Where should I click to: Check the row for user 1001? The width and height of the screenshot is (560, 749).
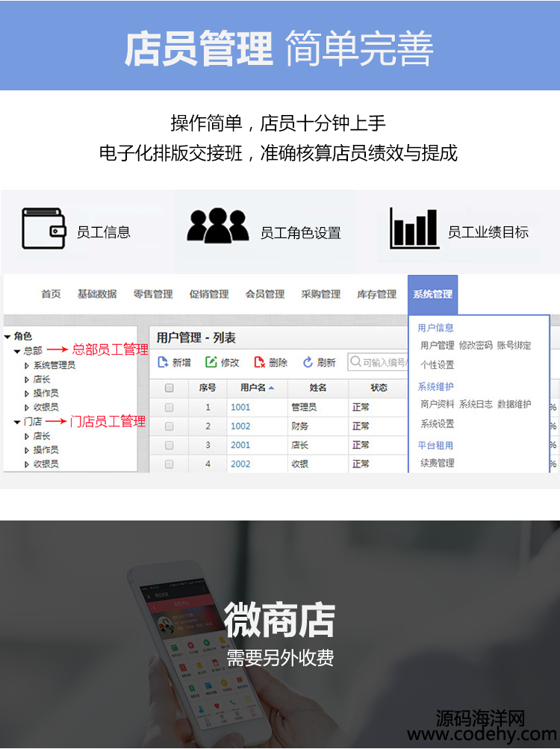pyautogui.click(x=169, y=408)
